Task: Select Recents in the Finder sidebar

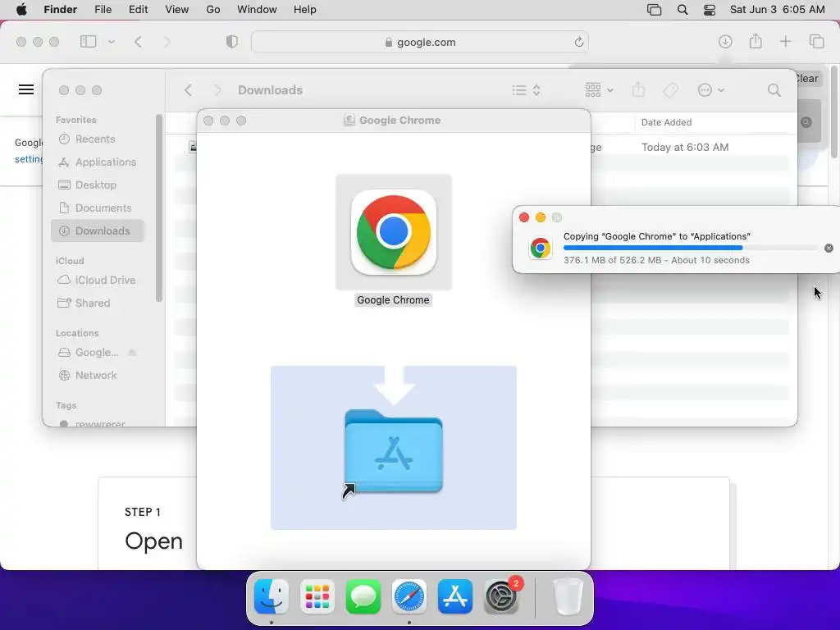Action: click(98, 139)
